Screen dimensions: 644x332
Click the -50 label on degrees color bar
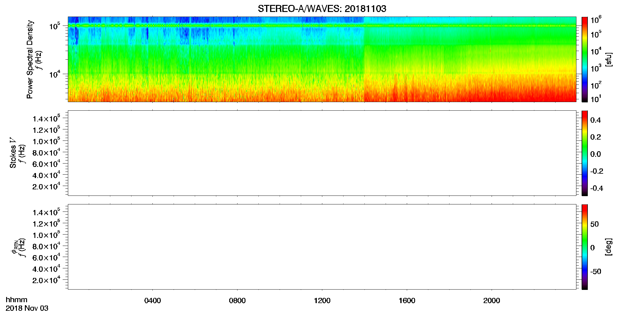[596, 272]
